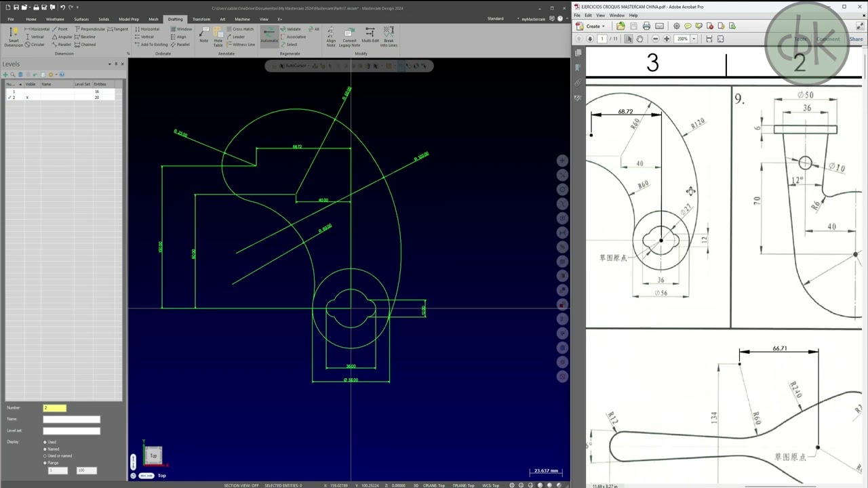Click 3D mode toggle in status bar
This screenshot has width=868, height=488.
coord(416,485)
